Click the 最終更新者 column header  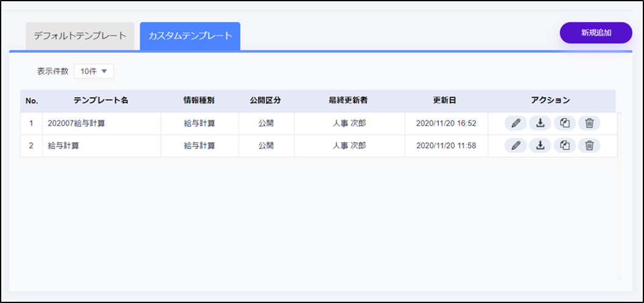click(x=349, y=101)
